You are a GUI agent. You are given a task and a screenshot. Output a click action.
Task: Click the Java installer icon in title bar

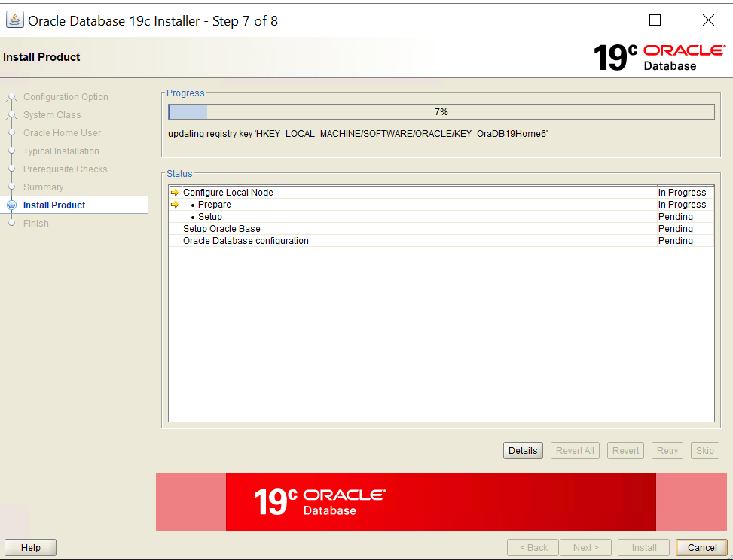(14, 20)
